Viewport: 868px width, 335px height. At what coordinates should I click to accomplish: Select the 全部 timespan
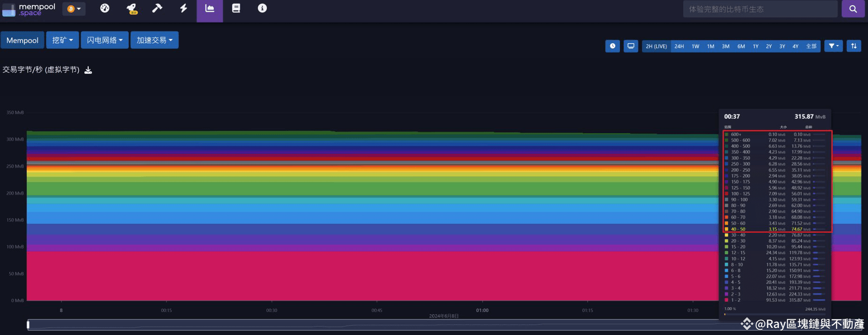point(811,46)
